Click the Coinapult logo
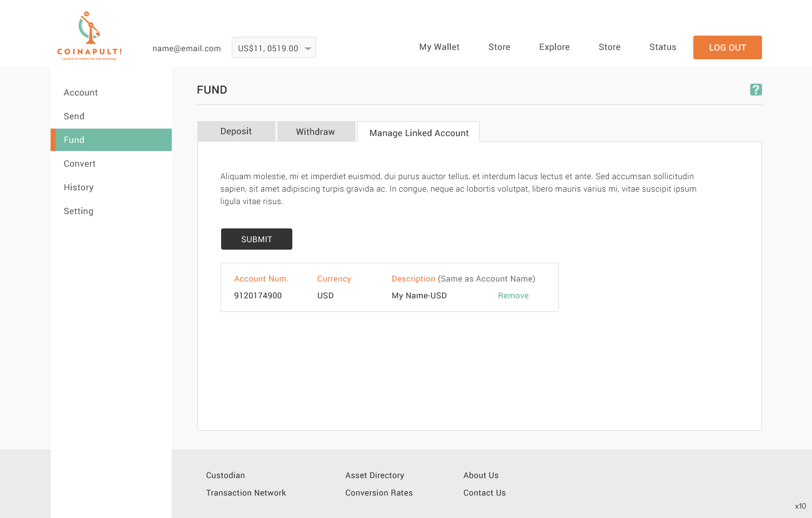812x518 pixels. 89,36
